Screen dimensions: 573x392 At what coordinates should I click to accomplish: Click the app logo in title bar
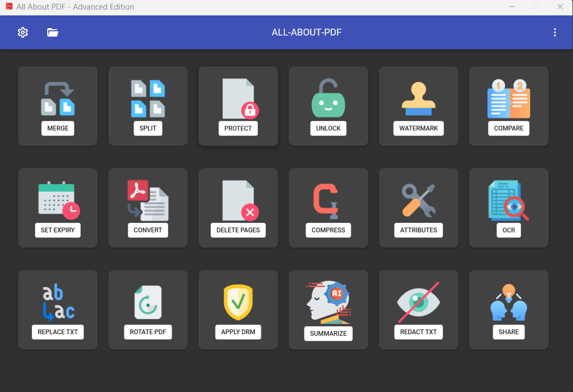pos(9,6)
